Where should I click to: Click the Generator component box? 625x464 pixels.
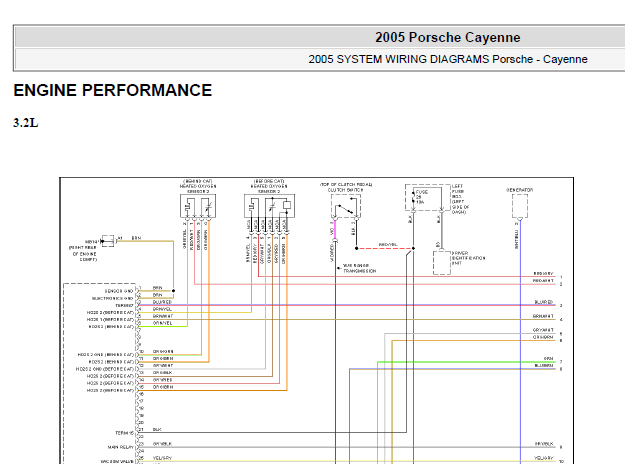(x=520, y=206)
